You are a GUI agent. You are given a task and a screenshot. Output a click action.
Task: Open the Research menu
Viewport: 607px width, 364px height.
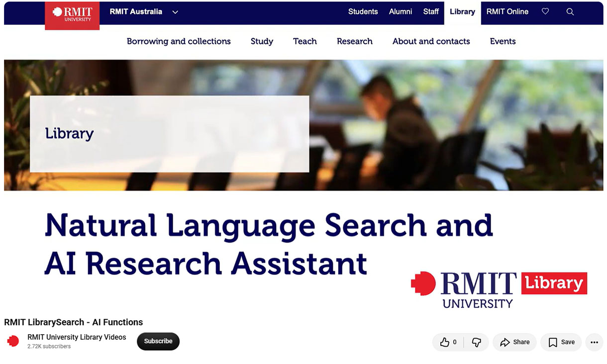[x=355, y=41]
